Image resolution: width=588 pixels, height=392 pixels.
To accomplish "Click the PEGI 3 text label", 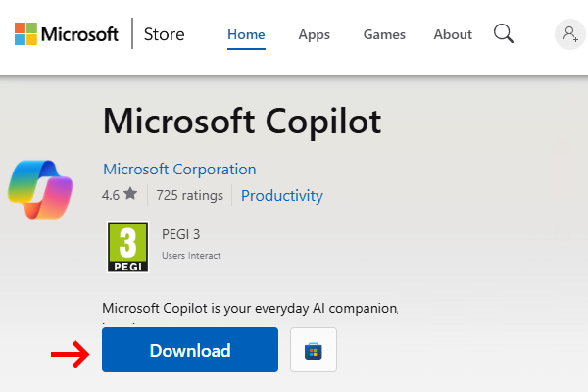I will click(x=180, y=234).
